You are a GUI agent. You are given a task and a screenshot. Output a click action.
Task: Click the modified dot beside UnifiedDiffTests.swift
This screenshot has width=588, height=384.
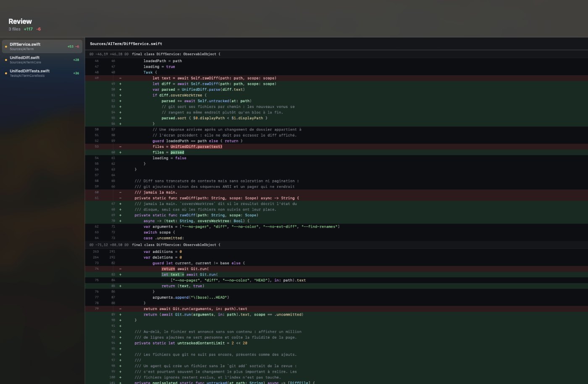6,74
